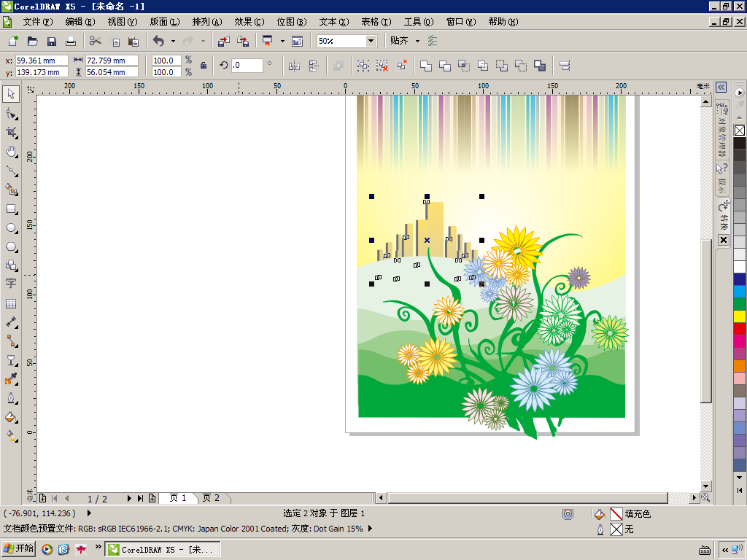This screenshot has height=560, width=747.
Task: Weld the selected objects
Action: click(x=426, y=66)
